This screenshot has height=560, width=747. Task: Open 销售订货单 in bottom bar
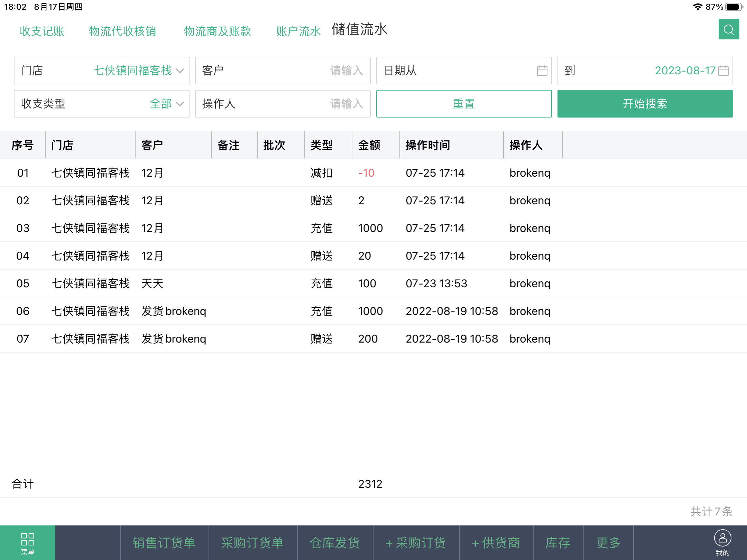(x=164, y=543)
